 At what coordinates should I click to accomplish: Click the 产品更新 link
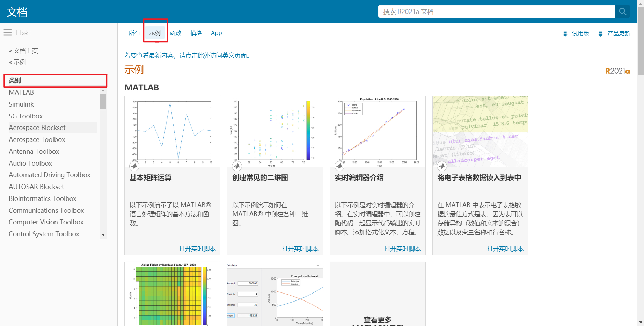coord(619,34)
